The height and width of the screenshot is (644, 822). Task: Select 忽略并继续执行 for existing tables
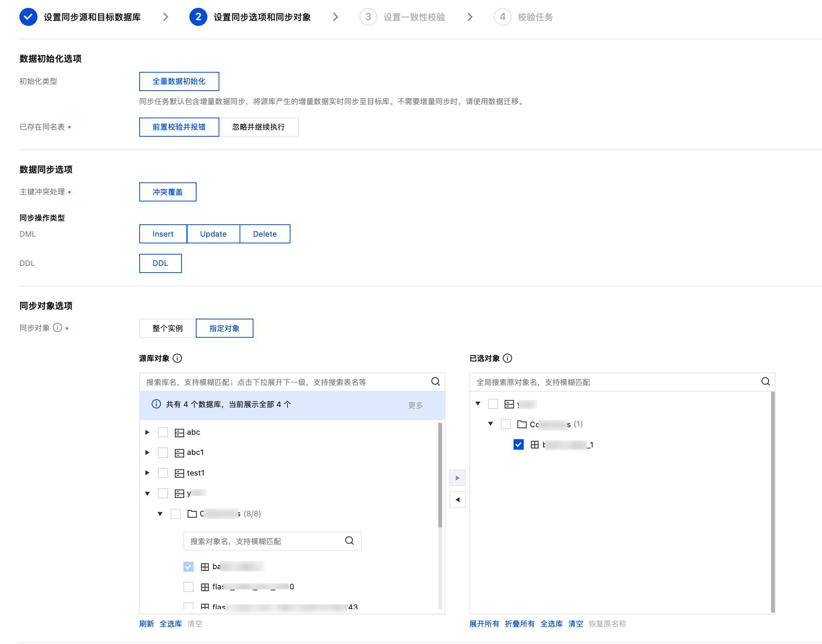tap(259, 127)
